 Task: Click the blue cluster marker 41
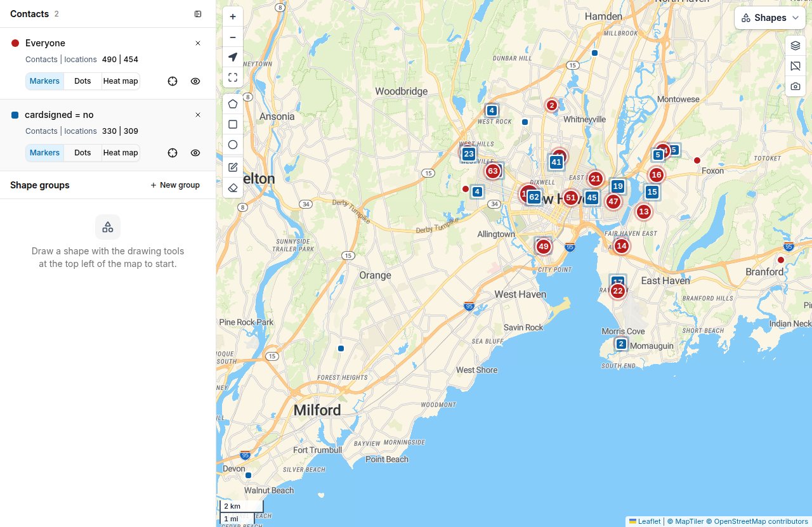[x=556, y=162]
